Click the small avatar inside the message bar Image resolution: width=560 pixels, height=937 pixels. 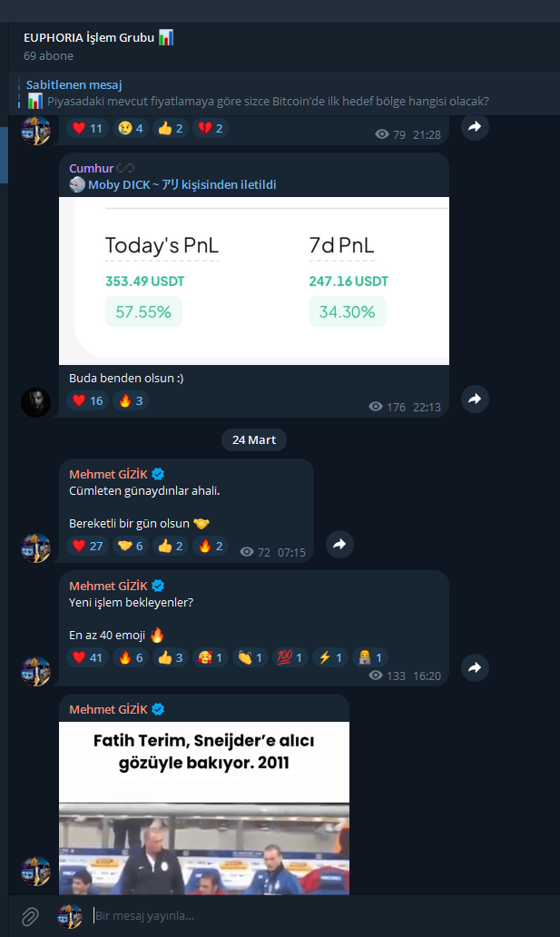[x=70, y=915]
